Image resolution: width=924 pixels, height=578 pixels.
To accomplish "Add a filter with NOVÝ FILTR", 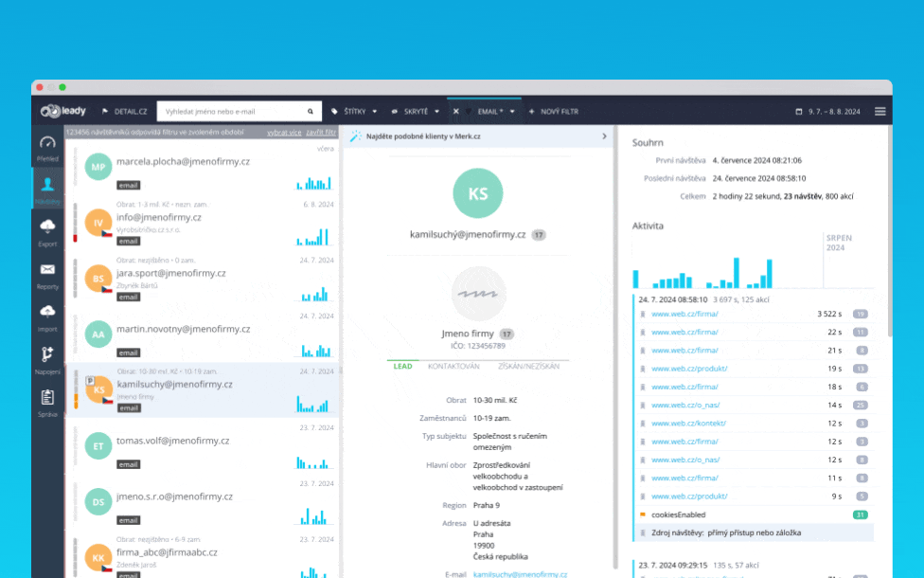I will pyautogui.click(x=553, y=112).
